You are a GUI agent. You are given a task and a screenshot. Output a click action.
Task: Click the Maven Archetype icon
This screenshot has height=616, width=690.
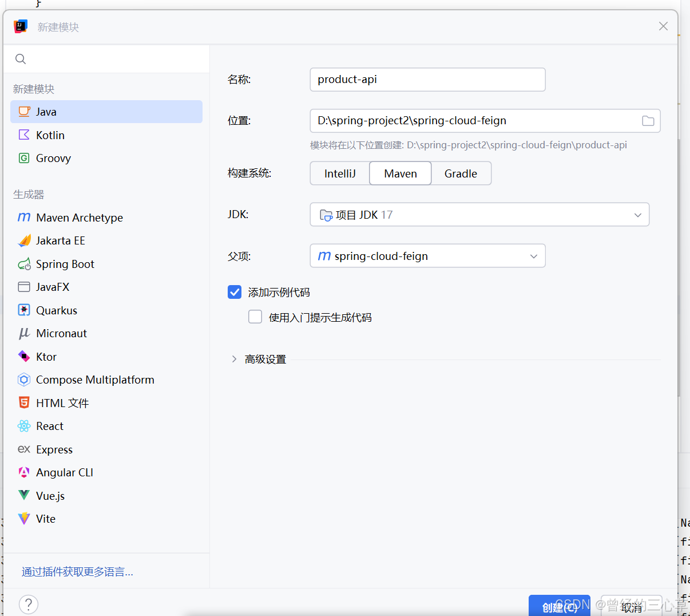click(24, 218)
